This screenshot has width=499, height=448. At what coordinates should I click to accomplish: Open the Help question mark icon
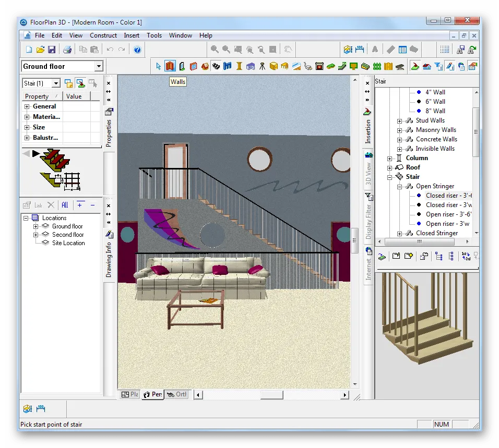click(x=137, y=50)
